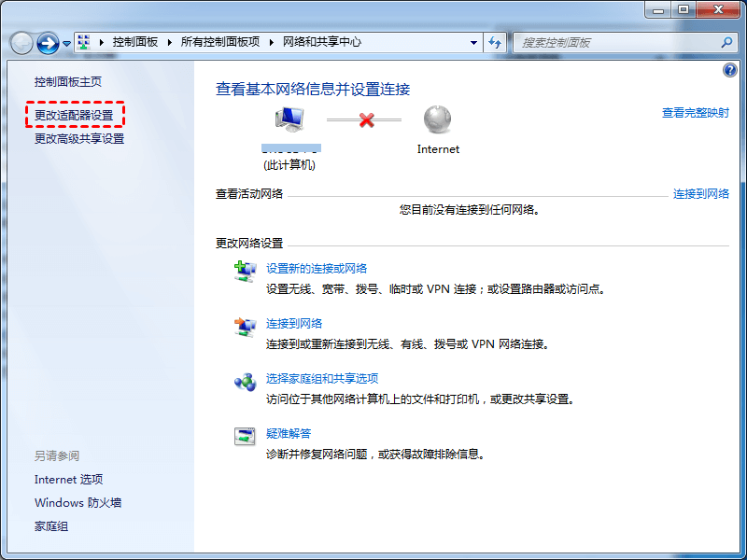
Task: Click the Internet globe icon
Action: pyautogui.click(x=437, y=119)
